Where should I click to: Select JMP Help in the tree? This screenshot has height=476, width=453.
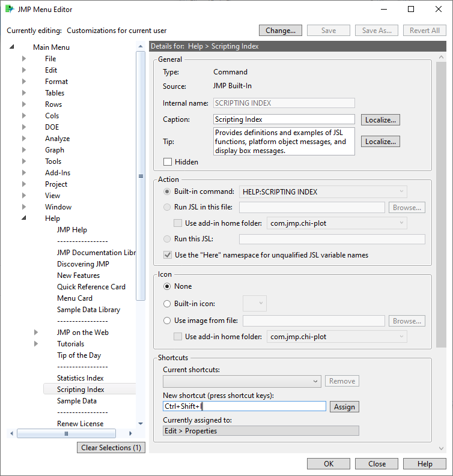[72, 230]
